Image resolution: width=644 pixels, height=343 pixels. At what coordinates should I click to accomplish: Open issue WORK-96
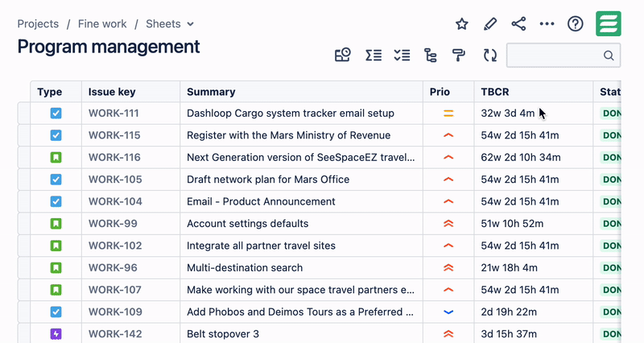coord(113,268)
